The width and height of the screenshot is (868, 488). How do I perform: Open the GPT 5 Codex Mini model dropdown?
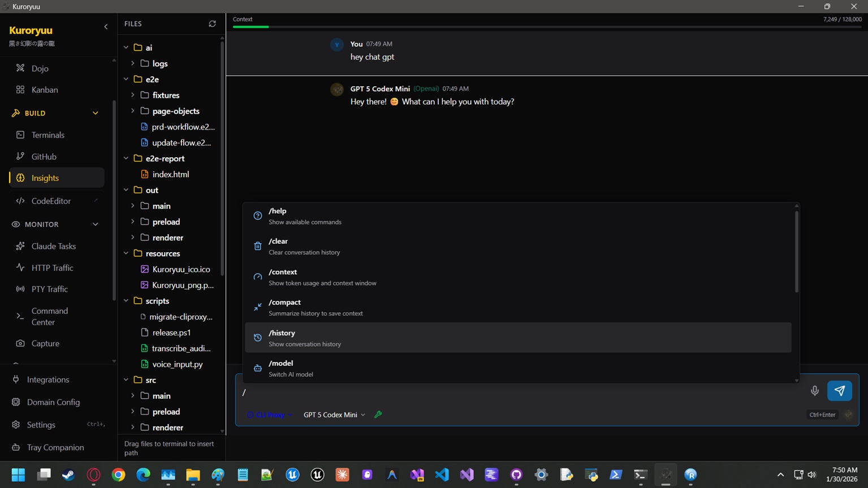pyautogui.click(x=334, y=414)
